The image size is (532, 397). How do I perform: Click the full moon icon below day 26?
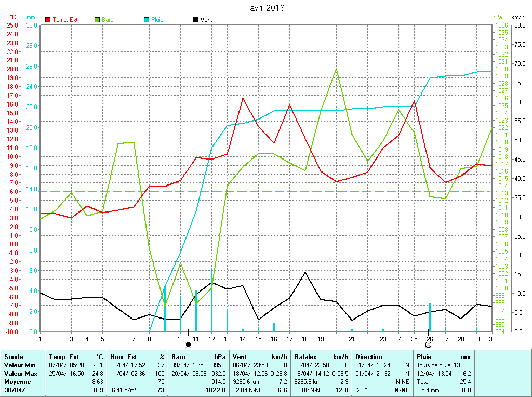429,345
